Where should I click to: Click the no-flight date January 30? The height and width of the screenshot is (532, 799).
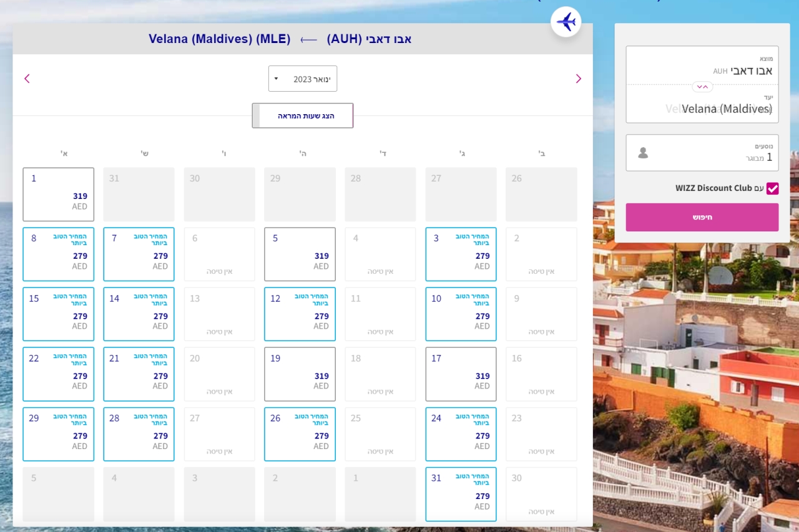(542, 494)
